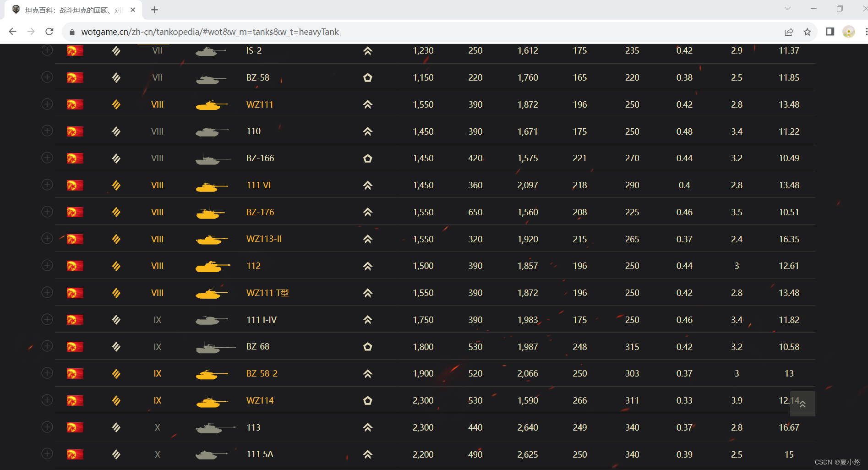Go back to the previous page
868x470 pixels.
13,32
